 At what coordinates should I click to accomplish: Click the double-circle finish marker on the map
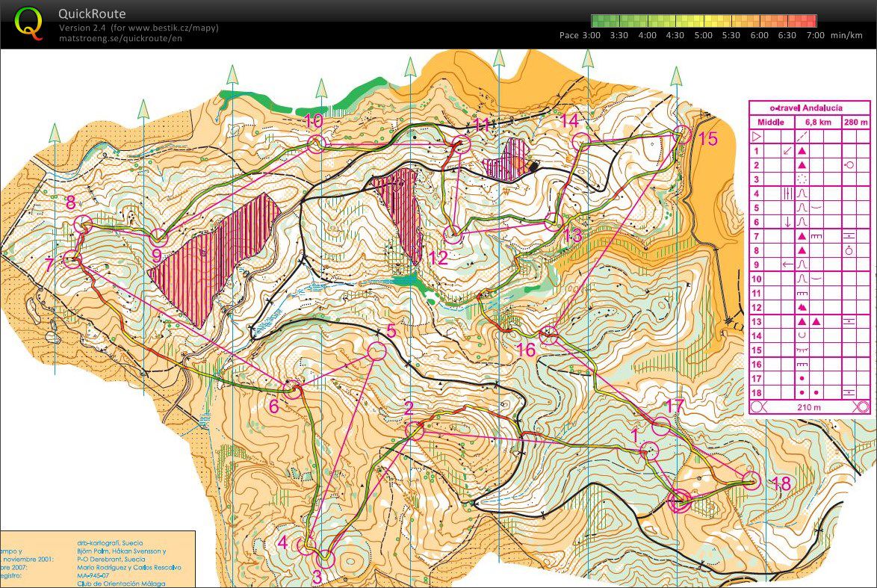pos(679,500)
